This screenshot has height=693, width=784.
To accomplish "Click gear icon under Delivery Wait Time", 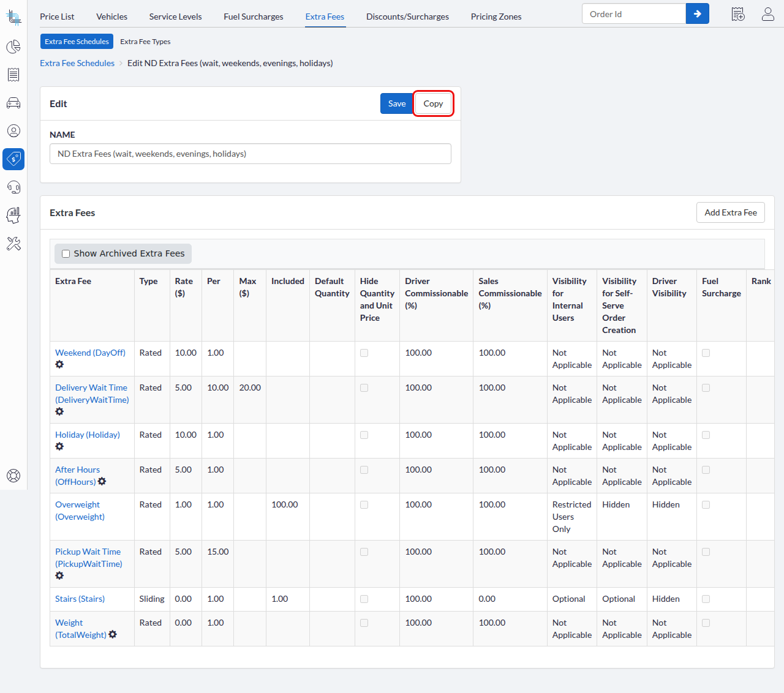I will coord(59,411).
